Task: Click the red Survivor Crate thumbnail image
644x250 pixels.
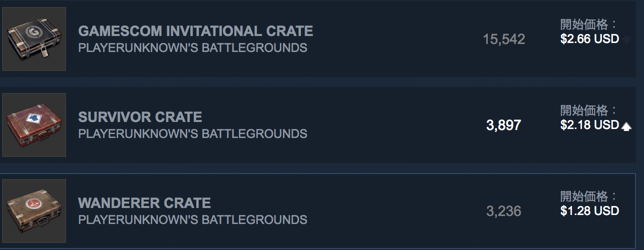Action: coord(34,125)
